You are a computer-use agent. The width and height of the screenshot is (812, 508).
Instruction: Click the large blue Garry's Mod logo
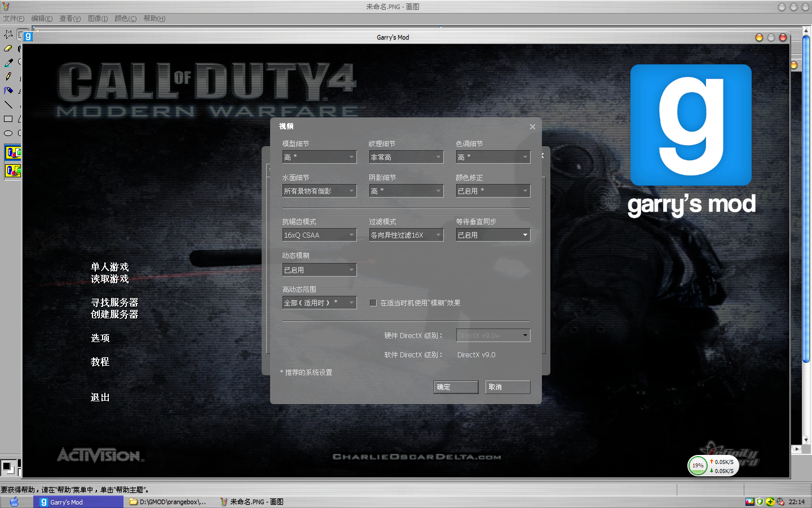click(x=691, y=125)
